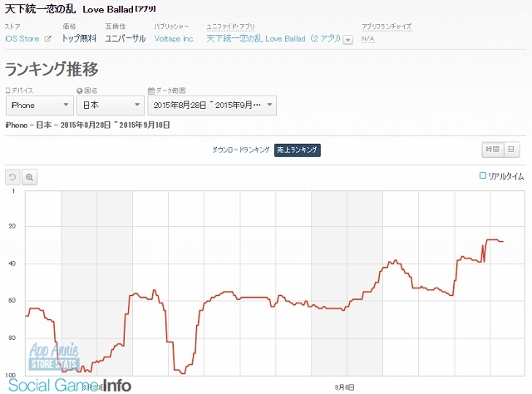Click the ランキング推移 heading
This screenshot has height=394, width=532.
point(52,69)
